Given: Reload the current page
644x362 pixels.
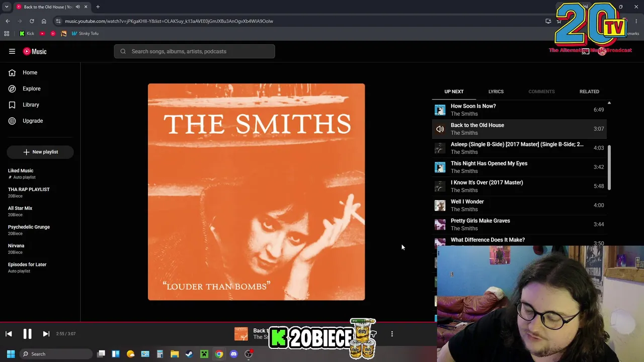Looking at the screenshot, I should 32,21.
